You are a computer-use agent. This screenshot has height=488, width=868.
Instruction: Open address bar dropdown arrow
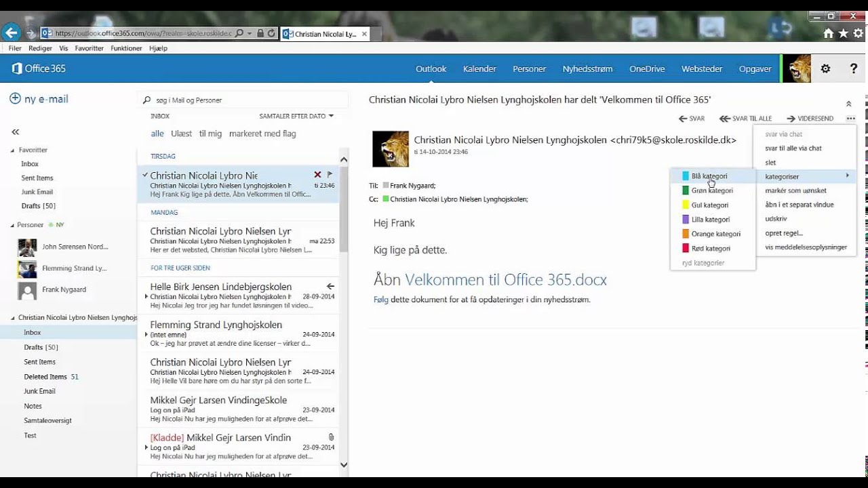point(250,33)
